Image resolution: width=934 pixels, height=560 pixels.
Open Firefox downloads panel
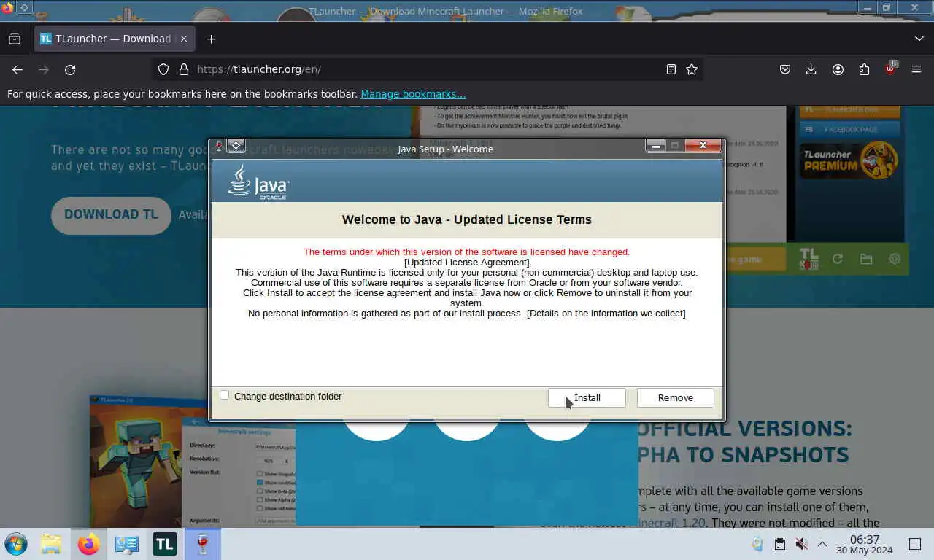811,69
